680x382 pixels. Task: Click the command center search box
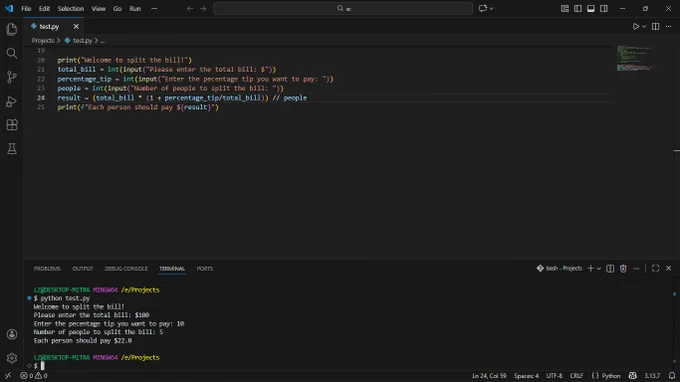point(343,8)
